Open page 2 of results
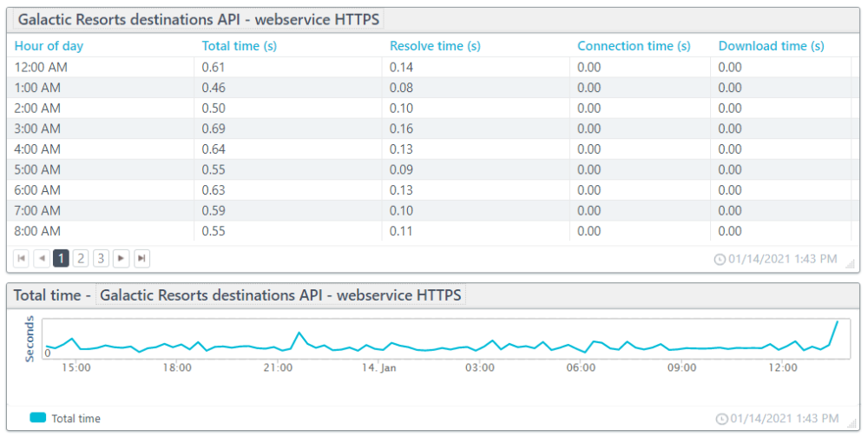Image resolution: width=868 pixels, height=437 pixels. point(81,258)
